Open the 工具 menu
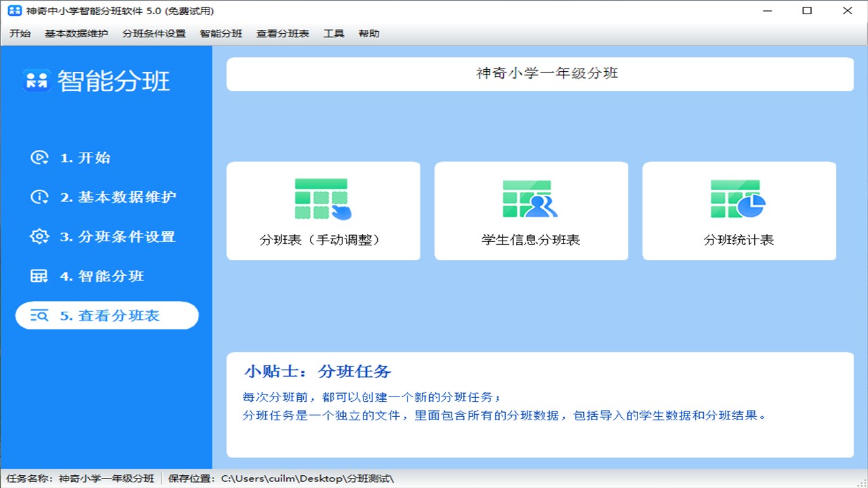868x488 pixels. 334,33
